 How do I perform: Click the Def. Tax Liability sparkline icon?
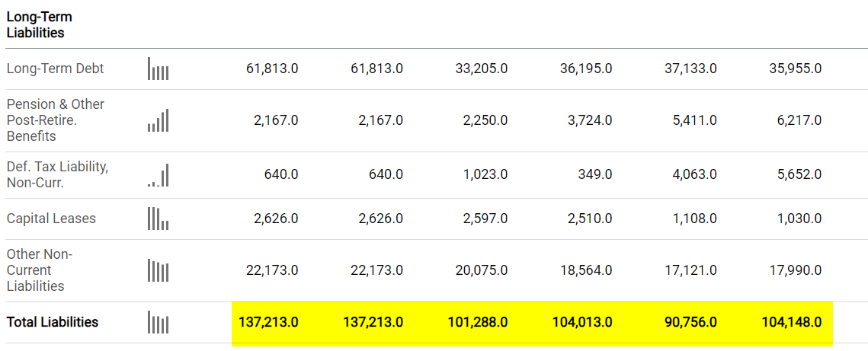[158, 174]
